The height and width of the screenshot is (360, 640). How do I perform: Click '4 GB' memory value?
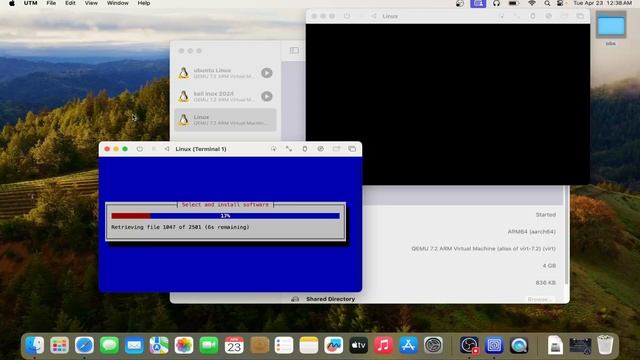[x=549, y=266]
